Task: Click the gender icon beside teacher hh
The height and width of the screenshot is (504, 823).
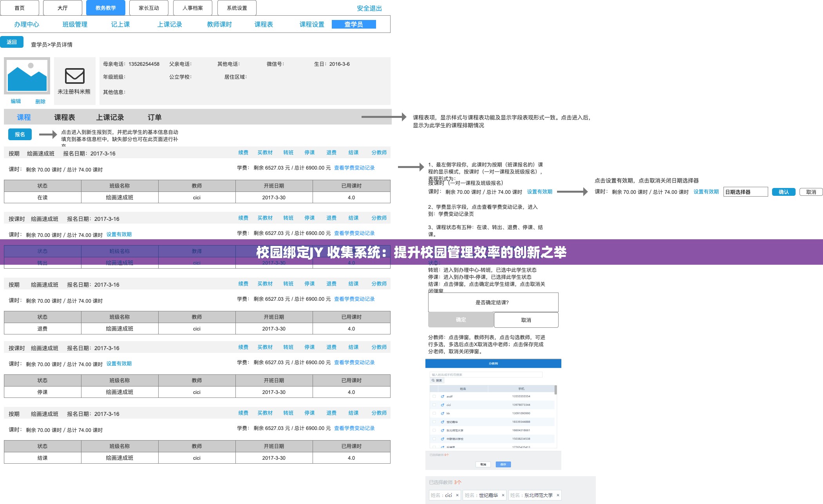Action: click(x=442, y=413)
